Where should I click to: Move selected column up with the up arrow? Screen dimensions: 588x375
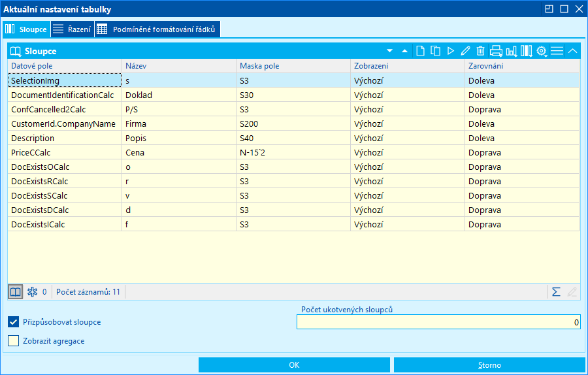404,51
